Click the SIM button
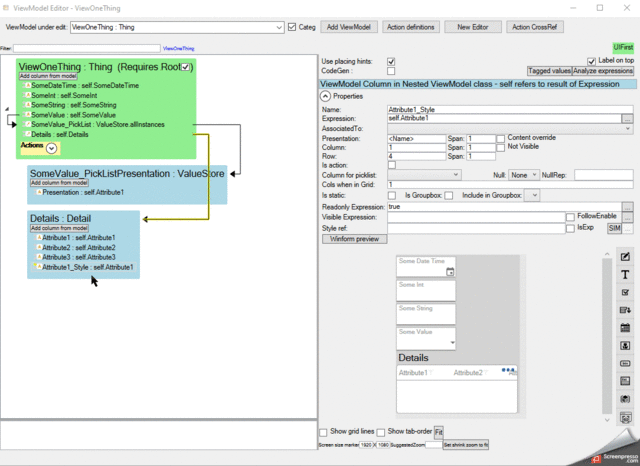The image size is (640, 466). (x=615, y=229)
